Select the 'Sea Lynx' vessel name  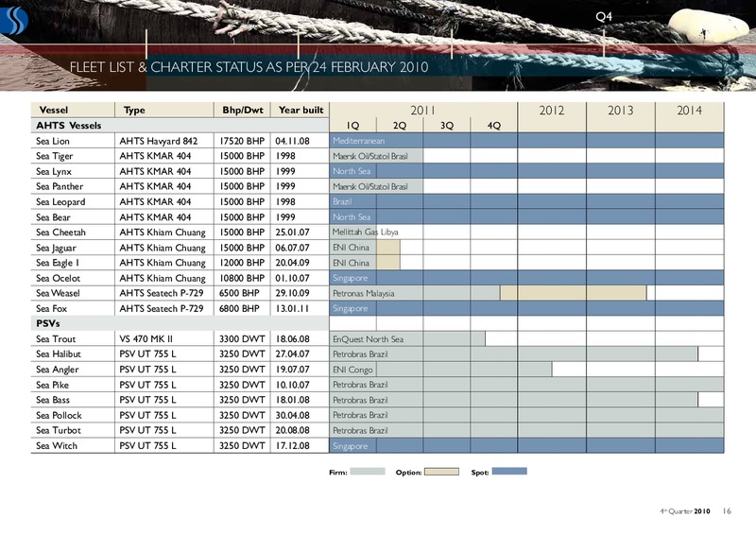(54, 171)
